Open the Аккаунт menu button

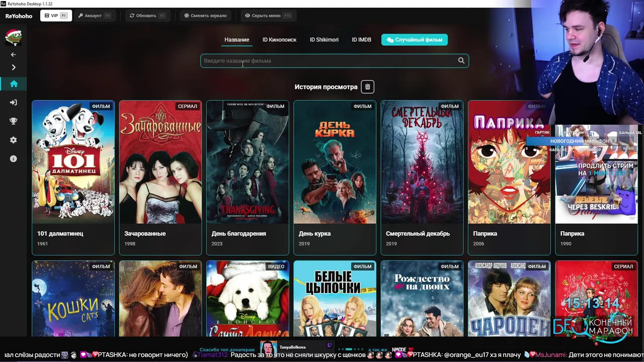(x=94, y=16)
